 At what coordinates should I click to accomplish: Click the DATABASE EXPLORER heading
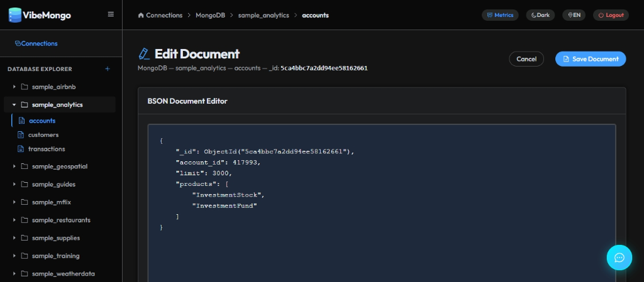pyautogui.click(x=40, y=69)
